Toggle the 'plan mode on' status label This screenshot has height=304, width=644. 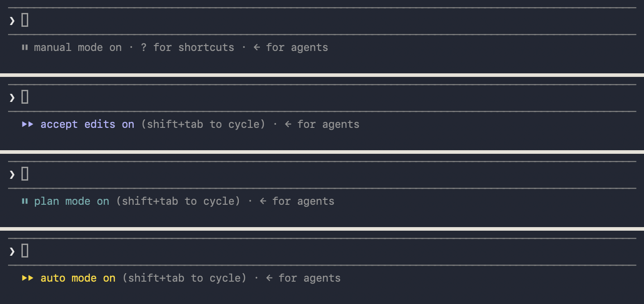pyautogui.click(x=72, y=201)
